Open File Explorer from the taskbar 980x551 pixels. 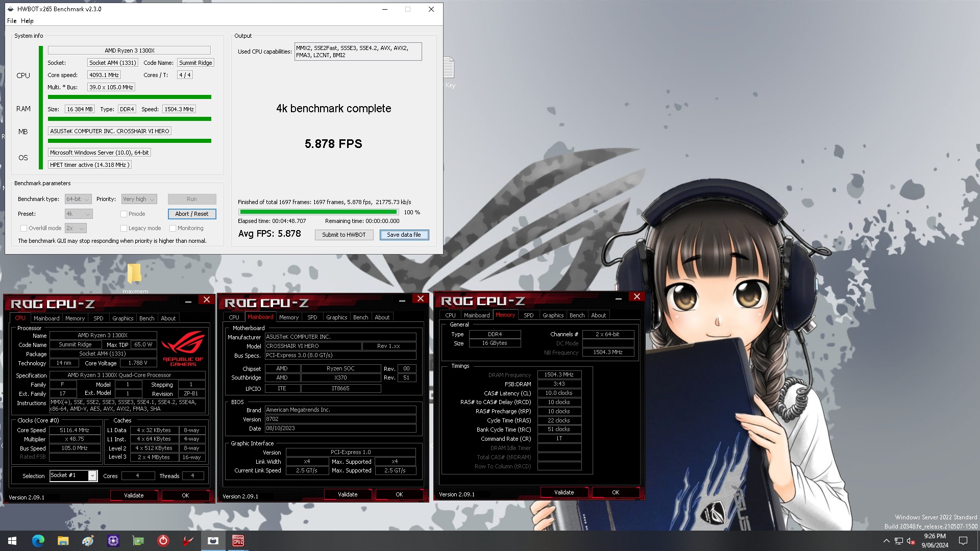63,541
